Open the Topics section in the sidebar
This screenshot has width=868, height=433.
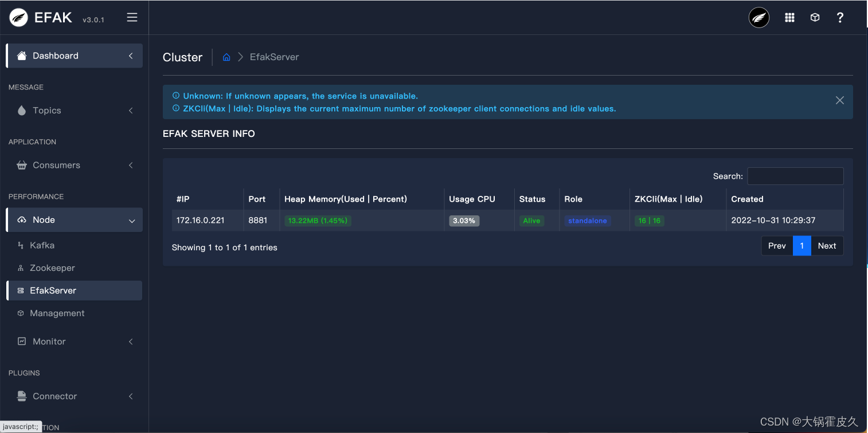tap(46, 110)
